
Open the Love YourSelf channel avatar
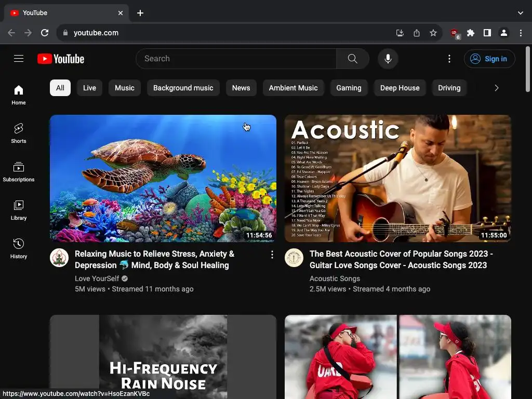(59, 258)
